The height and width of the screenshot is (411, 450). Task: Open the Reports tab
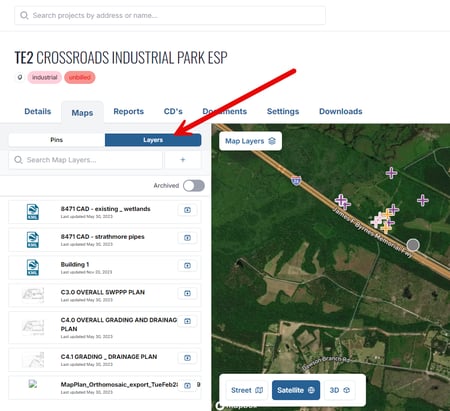tap(129, 111)
